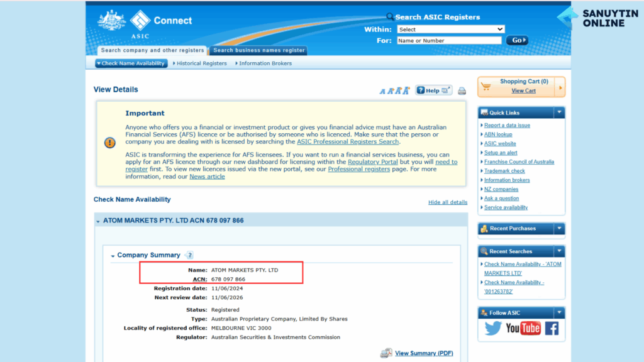The width and height of the screenshot is (644, 362).
Task: Open the ABN lookup quick link
Action: click(x=498, y=134)
